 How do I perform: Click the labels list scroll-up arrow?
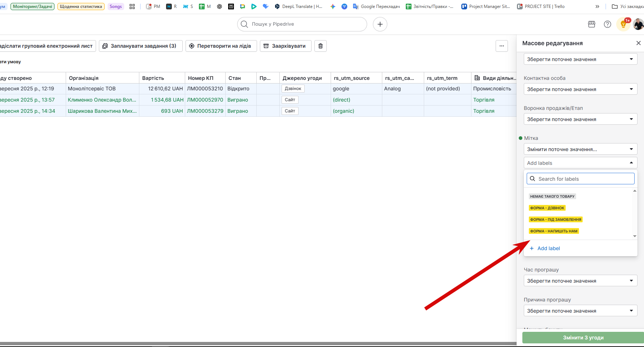click(x=635, y=191)
